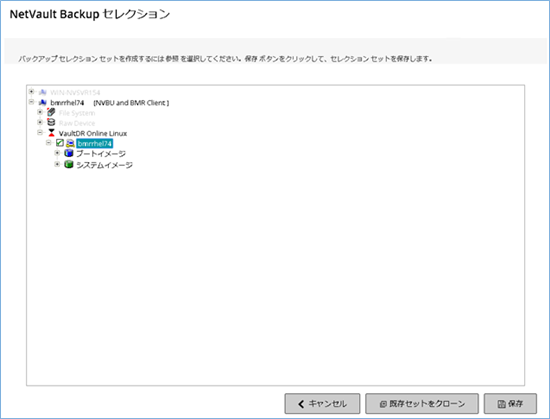Click the 既存セットをクローン button
550x419 pixels.
[422, 404]
